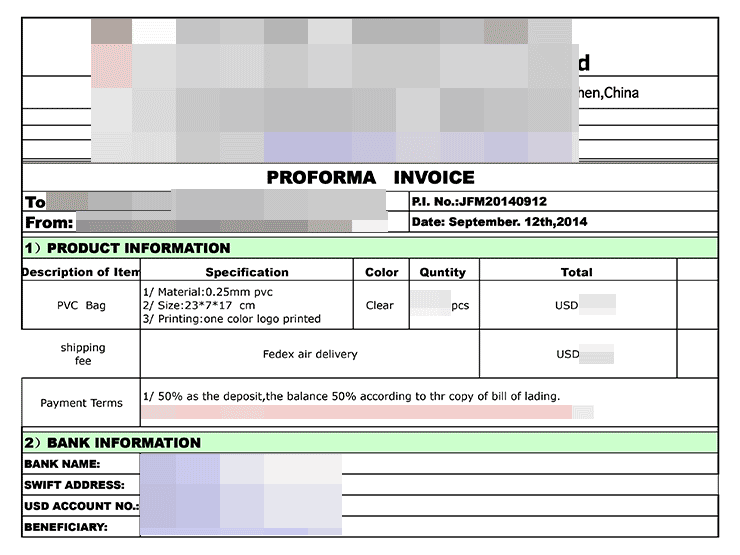Click the hen,China address text
The height and width of the screenshot is (555, 740).
(609, 92)
